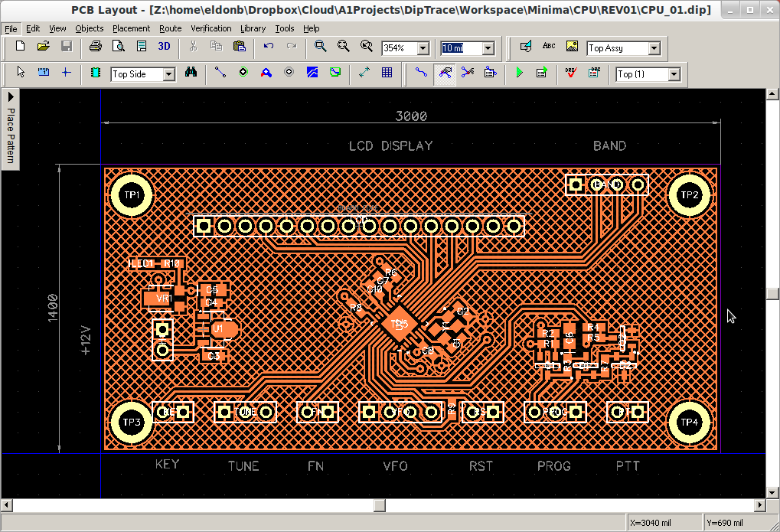This screenshot has height=532, width=780.
Task: Select the Place Mounting Hole tool
Action: pyautogui.click(x=289, y=72)
